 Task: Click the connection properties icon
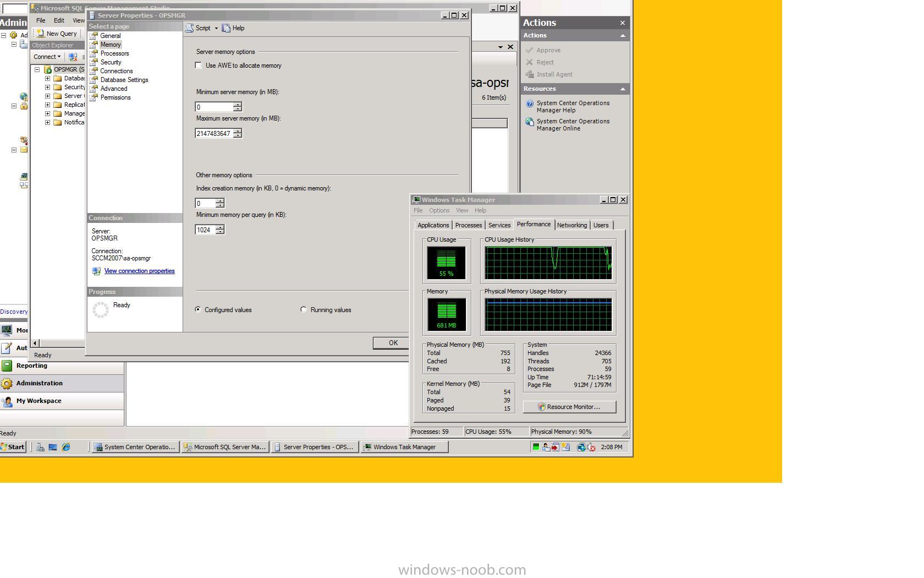pos(96,271)
